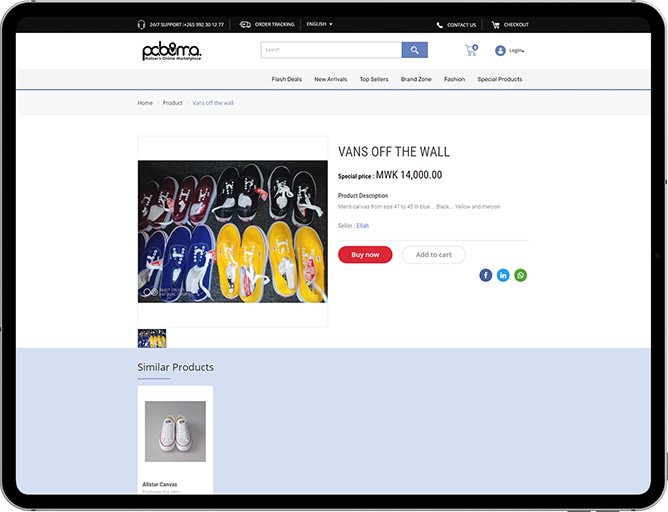Open Fashion menu item

[x=455, y=79]
